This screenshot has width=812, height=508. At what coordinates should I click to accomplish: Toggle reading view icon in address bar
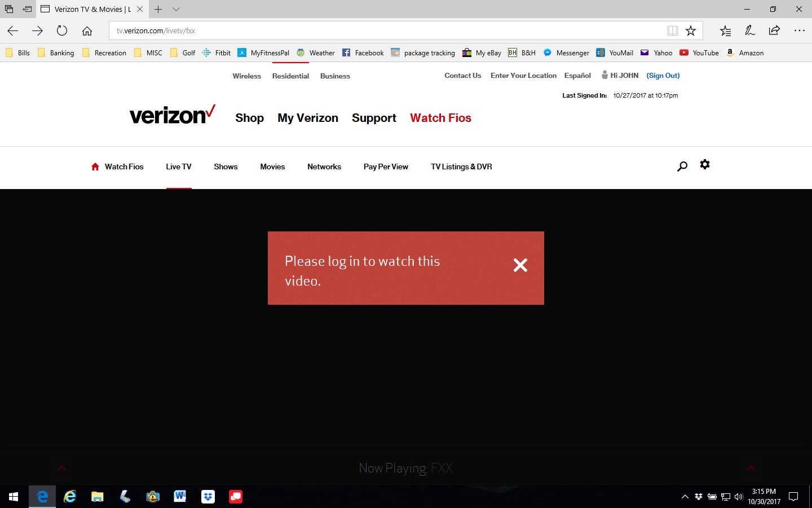672,30
